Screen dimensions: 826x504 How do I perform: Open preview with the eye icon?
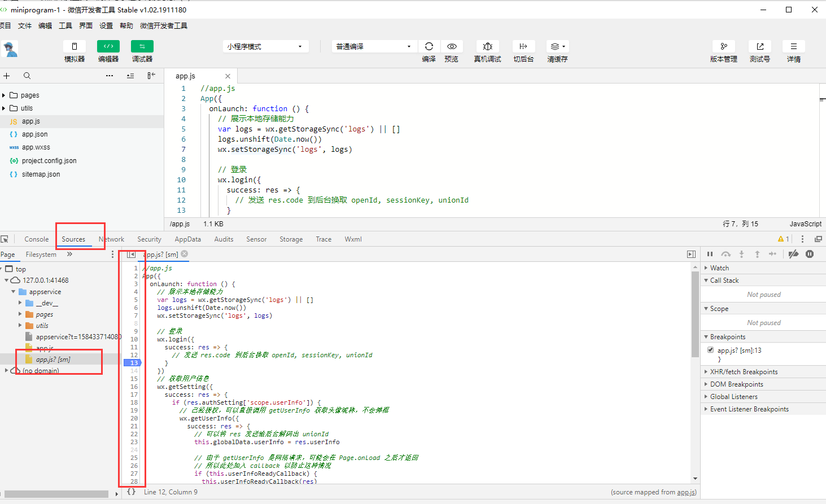(452, 46)
